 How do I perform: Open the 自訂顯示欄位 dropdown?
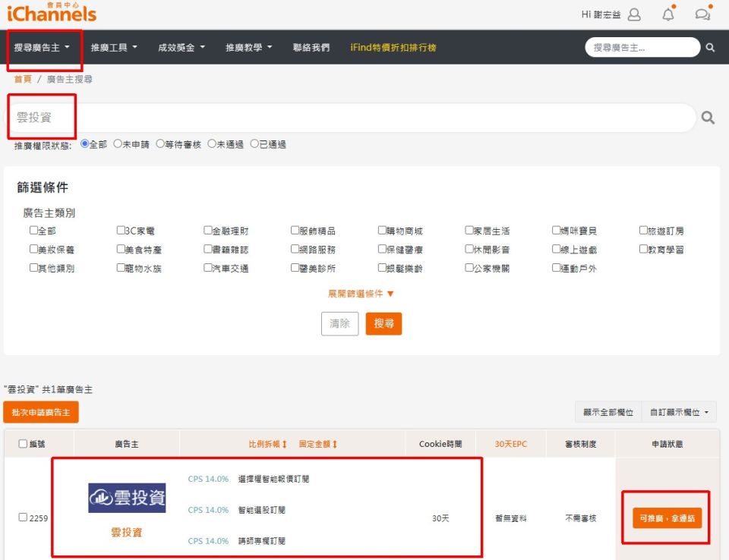click(679, 412)
